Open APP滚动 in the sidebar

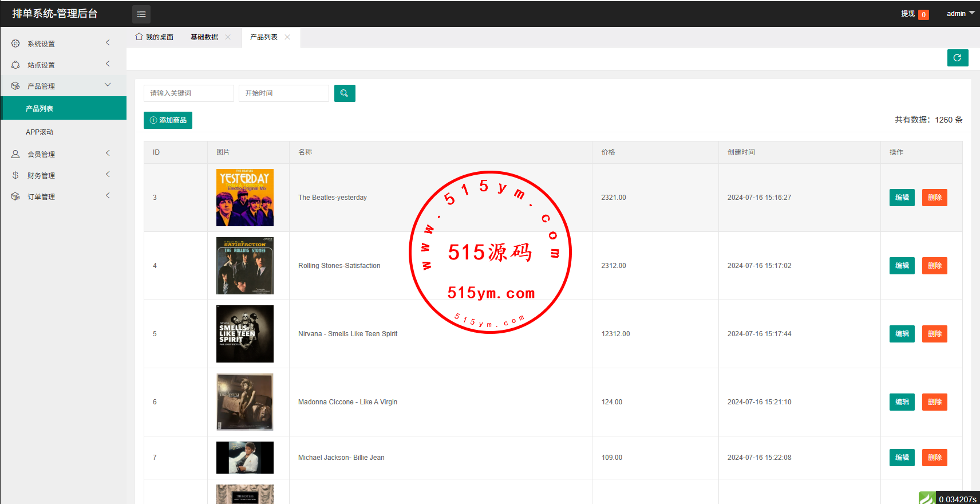coord(39,132)
